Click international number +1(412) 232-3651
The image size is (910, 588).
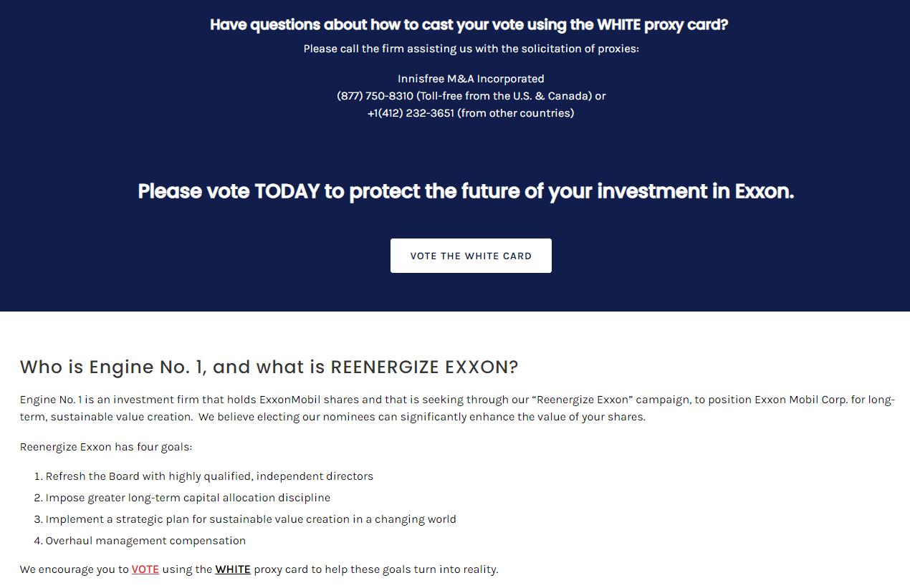click(411, 113)
